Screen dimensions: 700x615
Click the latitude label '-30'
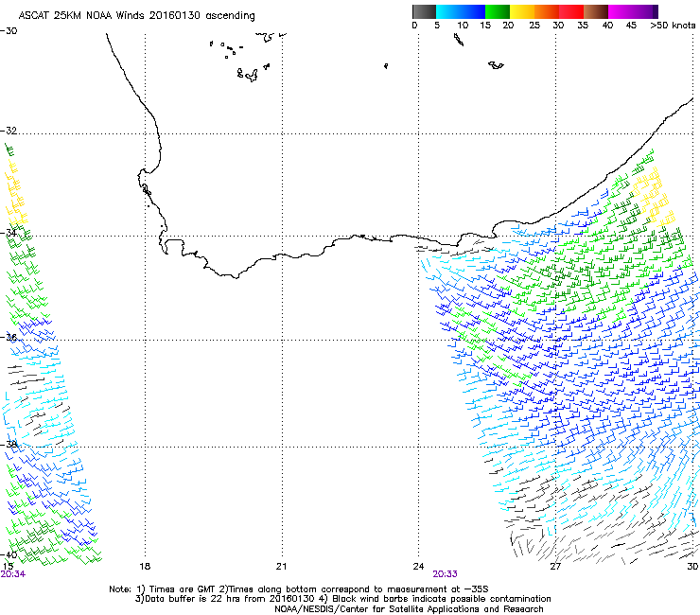click(9, 31)
